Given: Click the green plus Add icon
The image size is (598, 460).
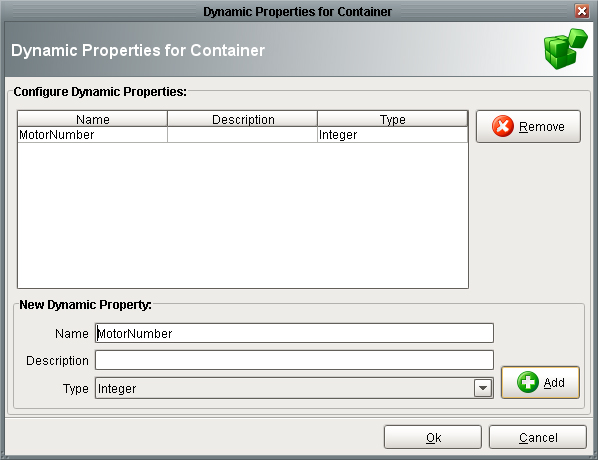Looking at the screenshot, I should (528, 382).
